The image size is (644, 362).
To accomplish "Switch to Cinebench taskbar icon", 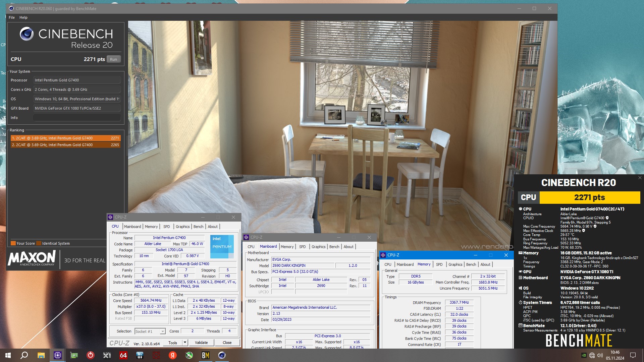I will tap(222, 355).
